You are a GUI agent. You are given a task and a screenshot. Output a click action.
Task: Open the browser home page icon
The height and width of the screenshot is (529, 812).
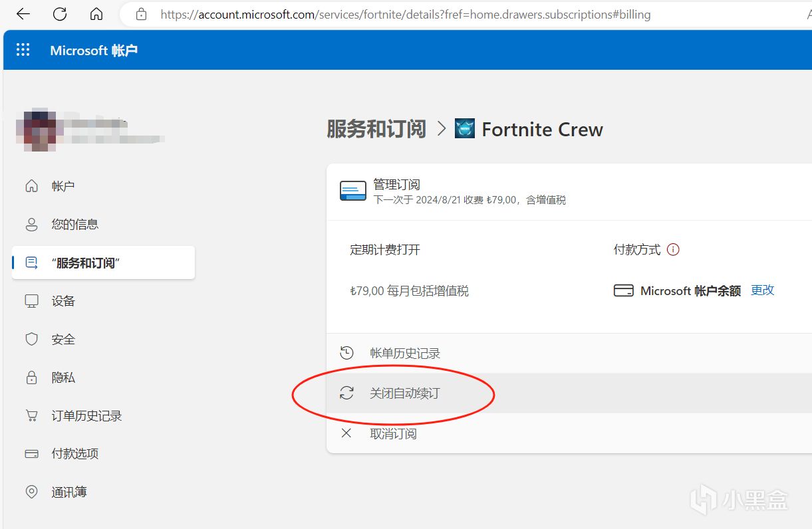click(96, 14)
